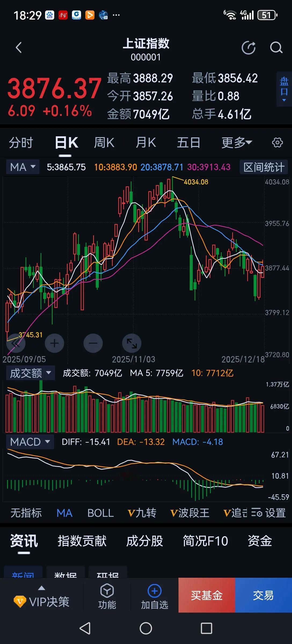Tap the 买基金 button
This screenshot has width=292, height=644.
pyautogui.click(x=207, y=595)
